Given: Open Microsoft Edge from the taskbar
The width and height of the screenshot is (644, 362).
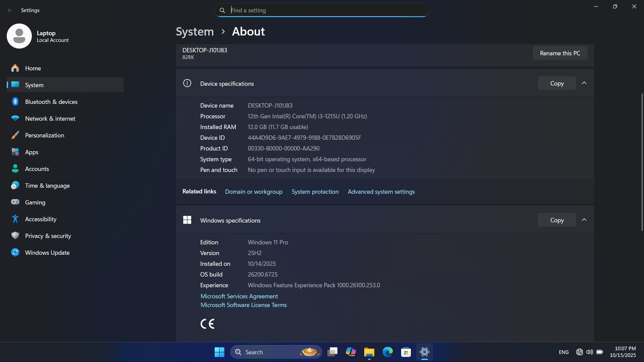Looking at the screenshot, I should [387, 352].
